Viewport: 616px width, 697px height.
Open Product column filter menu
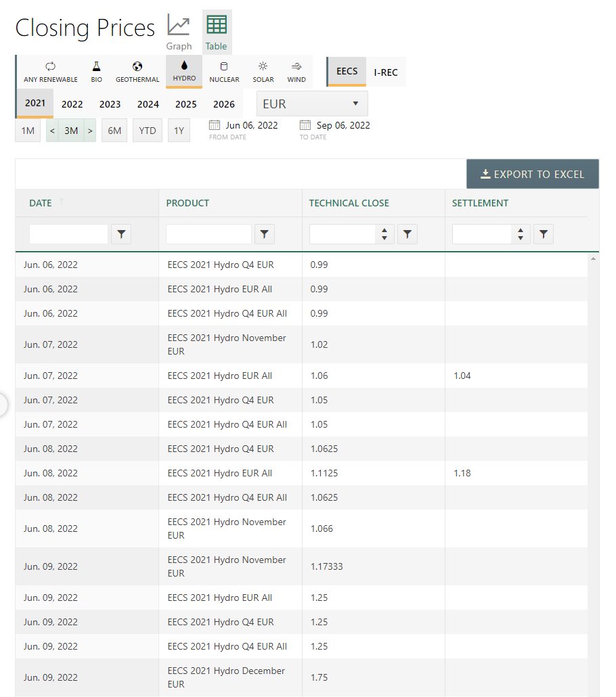(265, 234)
